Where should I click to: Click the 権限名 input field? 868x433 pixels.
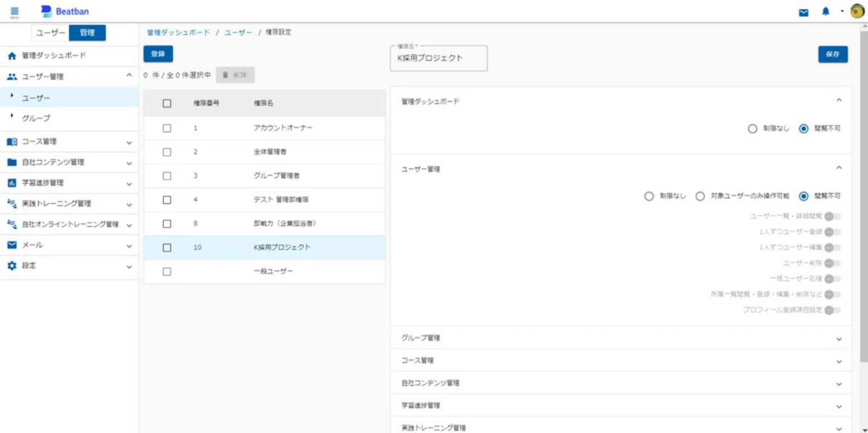point(439,58)
